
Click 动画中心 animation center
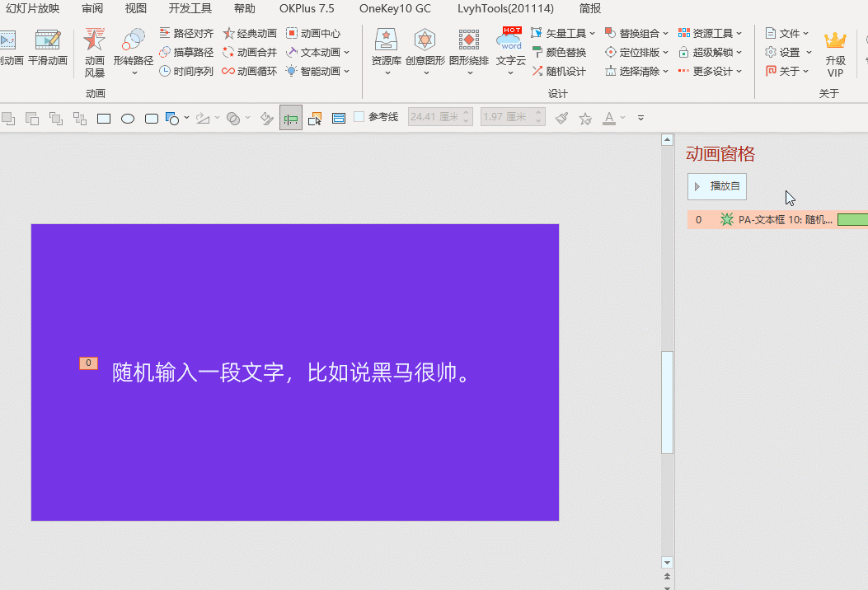pos(313,33)
